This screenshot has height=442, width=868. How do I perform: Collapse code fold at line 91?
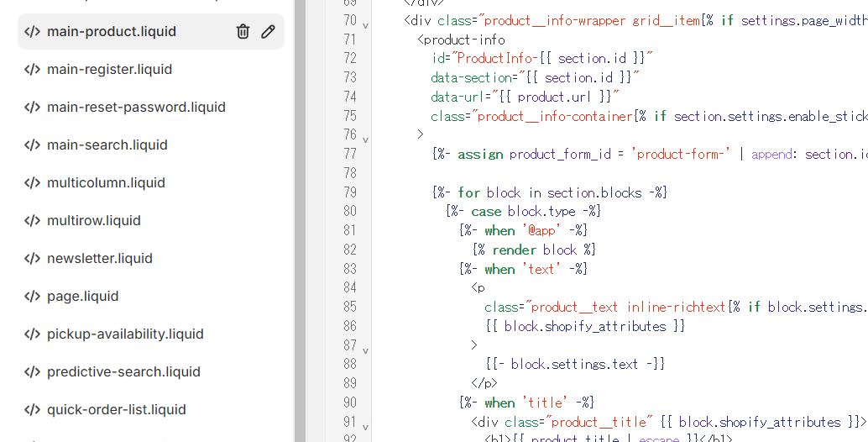click(365, 427)
